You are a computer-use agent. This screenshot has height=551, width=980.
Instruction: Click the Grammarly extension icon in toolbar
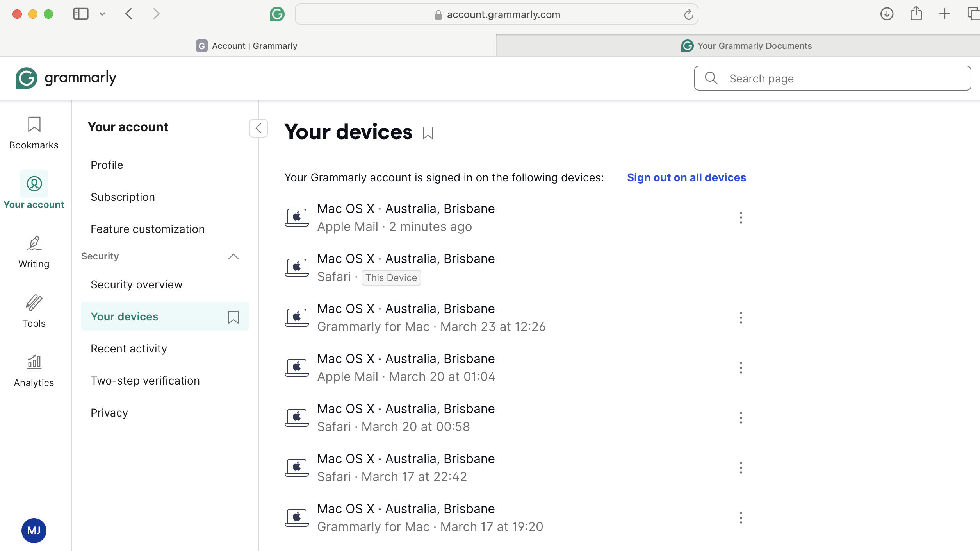pyautogui.click(x=277, y=14)
